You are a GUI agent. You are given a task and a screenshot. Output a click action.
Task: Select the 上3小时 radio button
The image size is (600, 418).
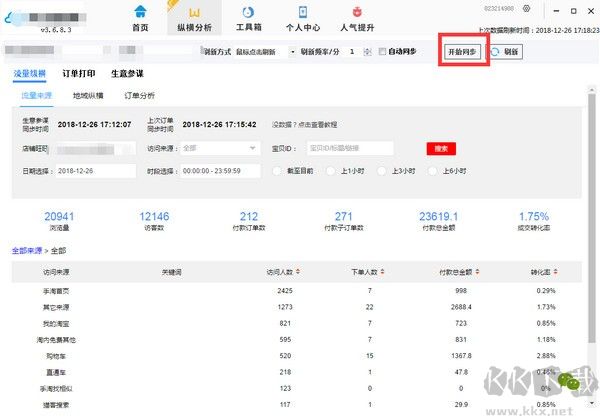(382, 171)
